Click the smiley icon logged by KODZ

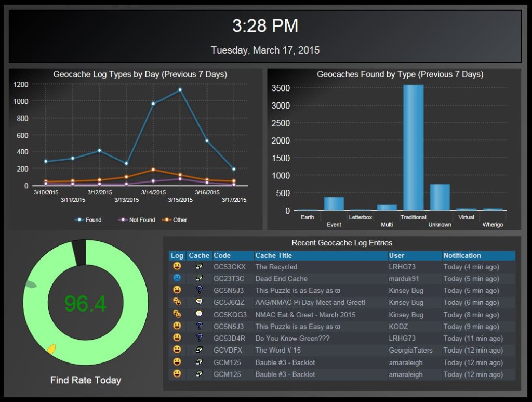tap(177, 327)
